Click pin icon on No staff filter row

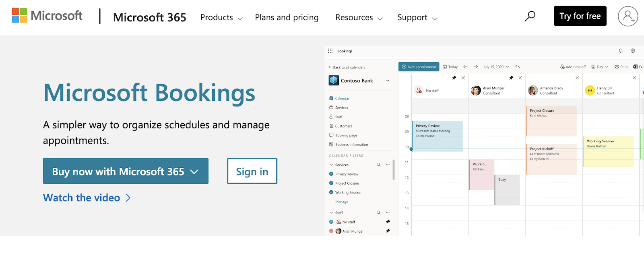coord(388,222)
